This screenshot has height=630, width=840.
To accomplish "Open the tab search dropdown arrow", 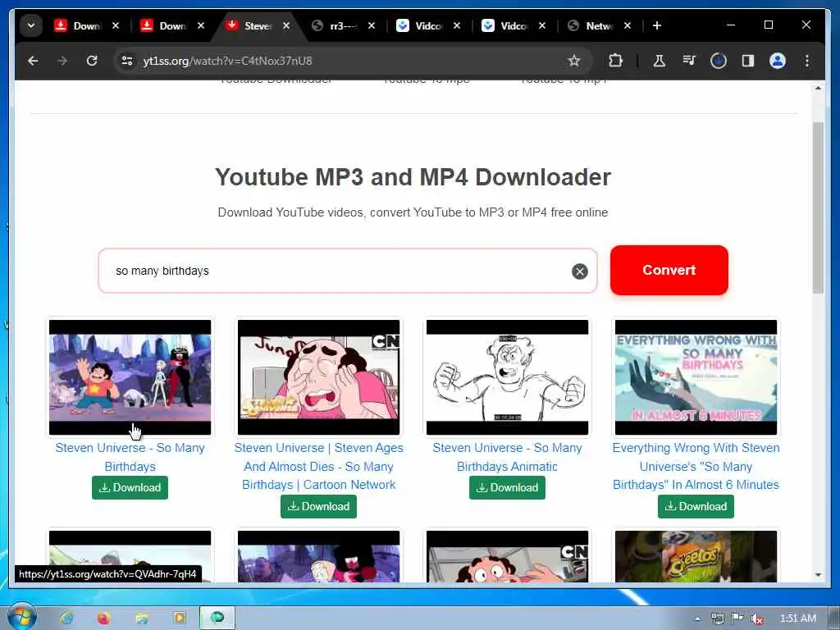I will pos(31,25).
